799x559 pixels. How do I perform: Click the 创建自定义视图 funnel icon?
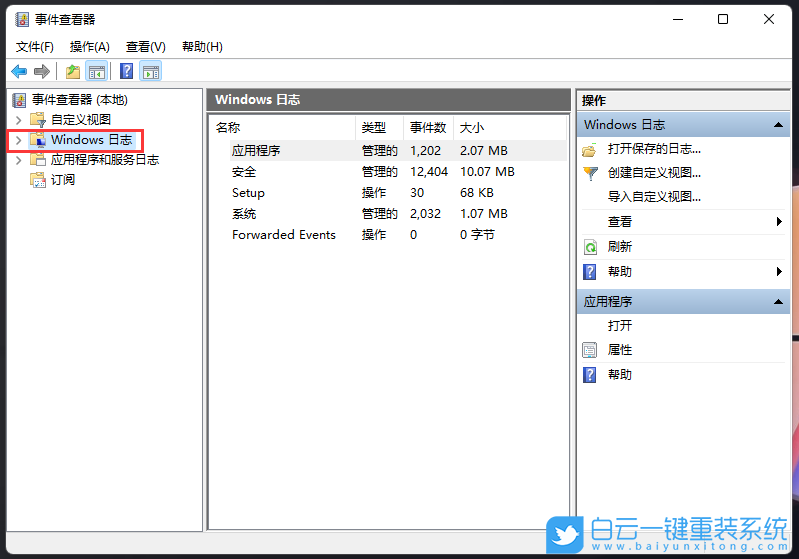590,174
